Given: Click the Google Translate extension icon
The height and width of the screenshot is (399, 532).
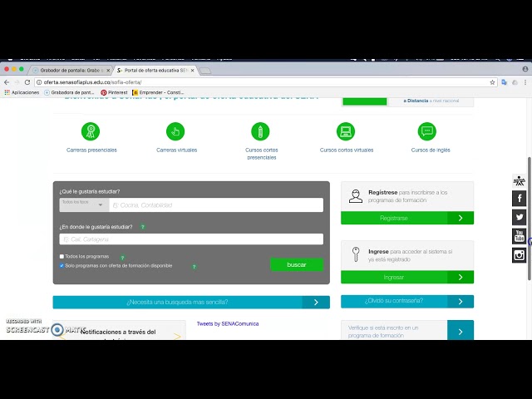Looking at the screenshot, I should tap(505, 82).
